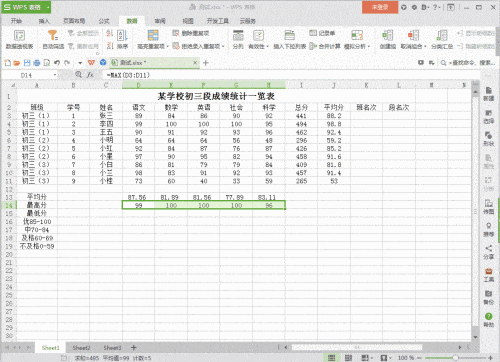Switch to page break preview view

[x=348, y=358]
